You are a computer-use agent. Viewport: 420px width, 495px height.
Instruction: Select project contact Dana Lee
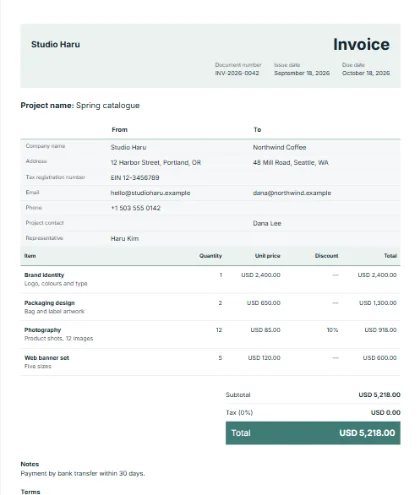(x=267, y=223)
